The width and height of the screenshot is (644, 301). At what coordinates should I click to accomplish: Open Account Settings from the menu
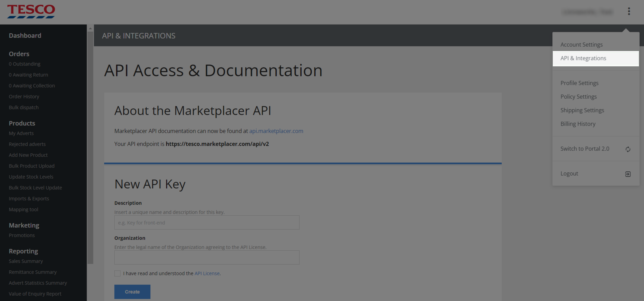pyautogui.click(x=581, y=44)
